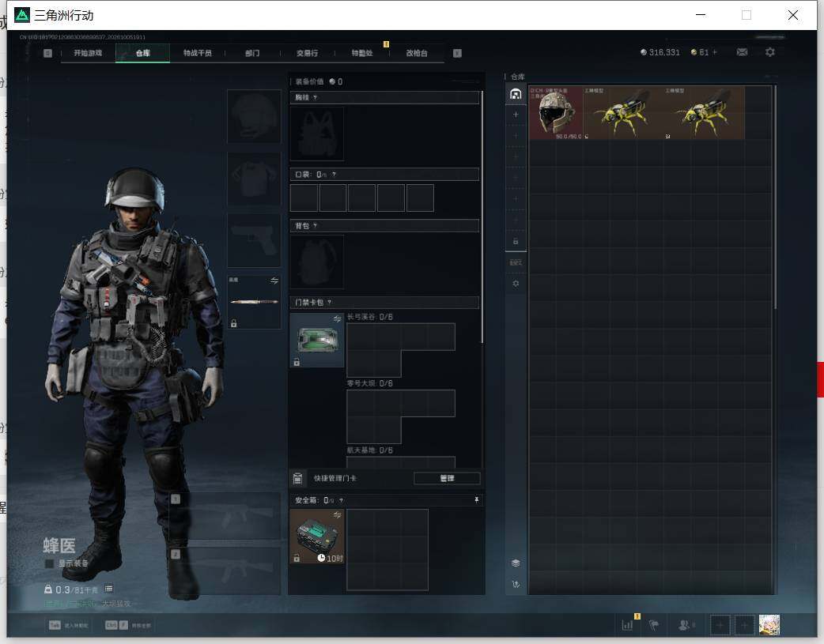Click the sort icon at warehouse sidebar bottom
Viewport: 824px width, 644px height.
pyautogui.click(x=516, y=584)
